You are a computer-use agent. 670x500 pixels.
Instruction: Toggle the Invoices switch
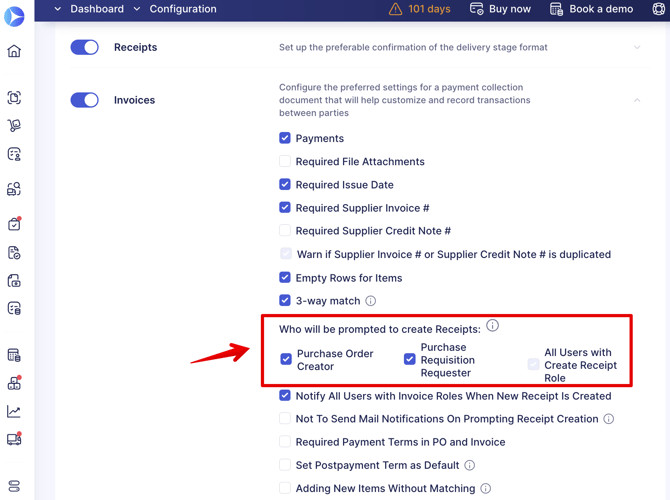(85, 100)
